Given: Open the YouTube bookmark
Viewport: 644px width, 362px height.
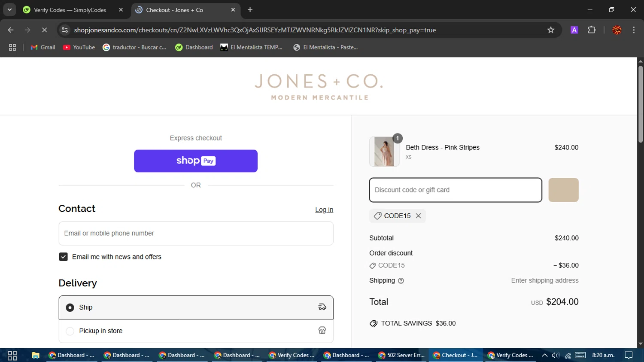Looking at the screenshot, I should (79, 47).
